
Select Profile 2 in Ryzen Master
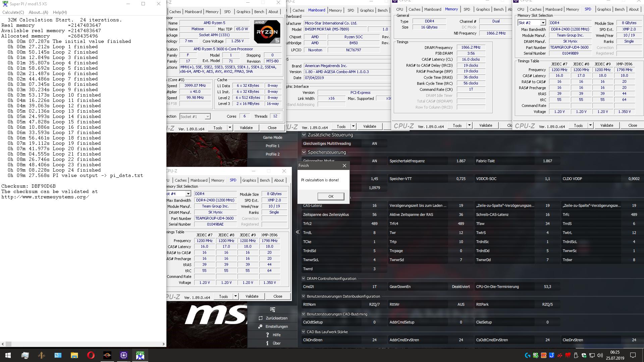(x=272, y=154)
